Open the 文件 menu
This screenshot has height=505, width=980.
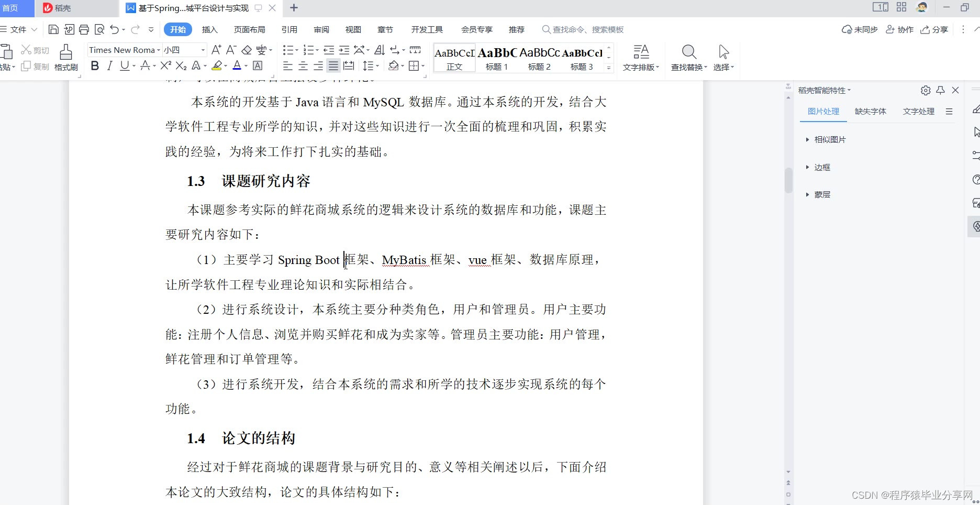[x=18, y=29]
